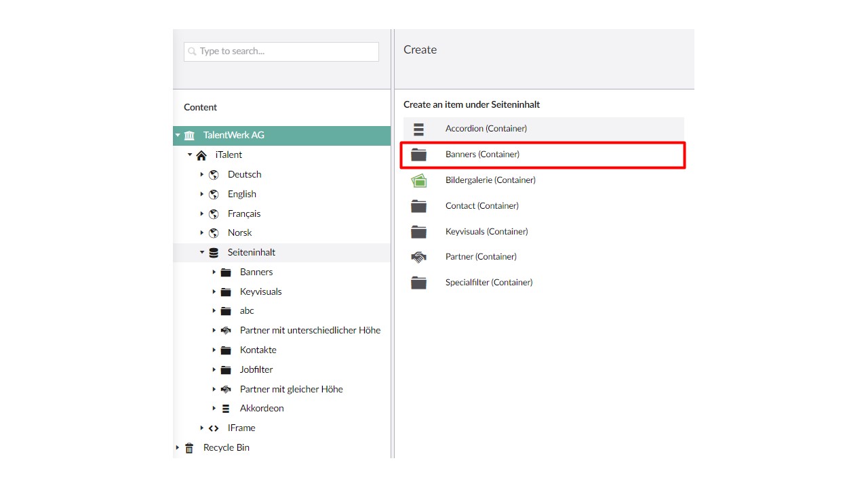Click the magnifier icon in search box

pos(192,52)
